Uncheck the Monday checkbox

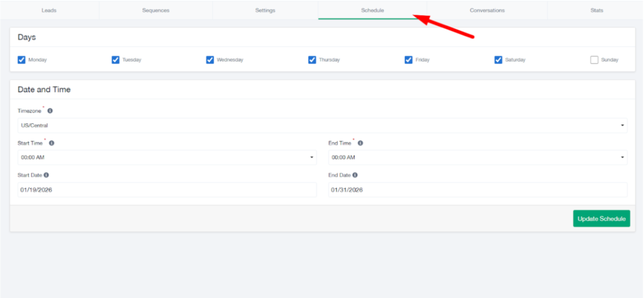coord(21,60)
